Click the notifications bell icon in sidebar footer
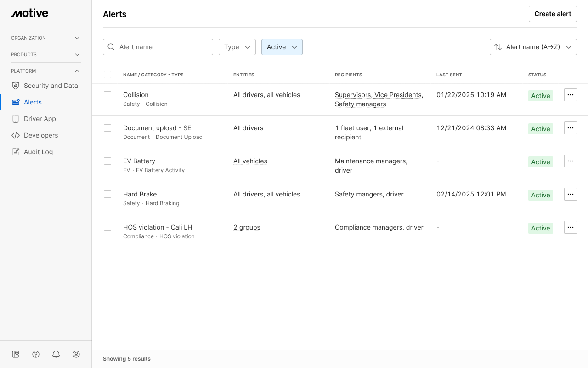The width and height of the screenshot is (588, 368). pos(56,354)
